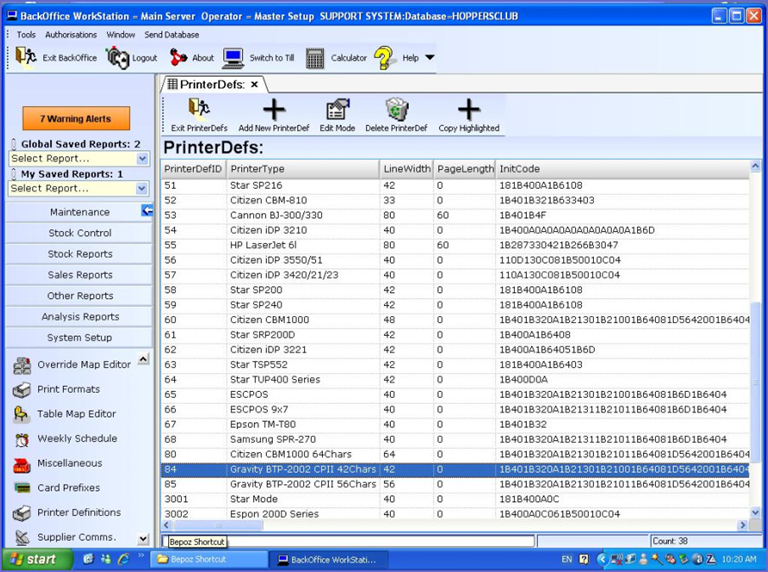The image size is (768, 572).
Task: Open the Calculator tool
Action: (x=315, y=58)
